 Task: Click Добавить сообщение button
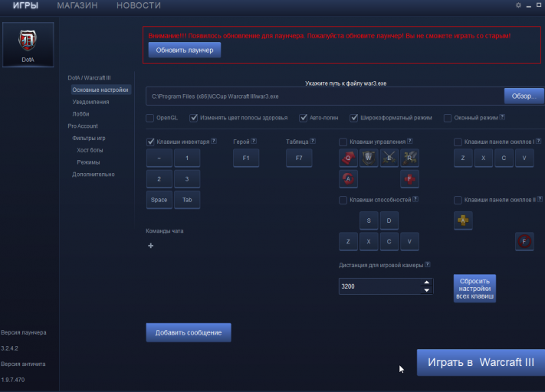pos(189,332)
